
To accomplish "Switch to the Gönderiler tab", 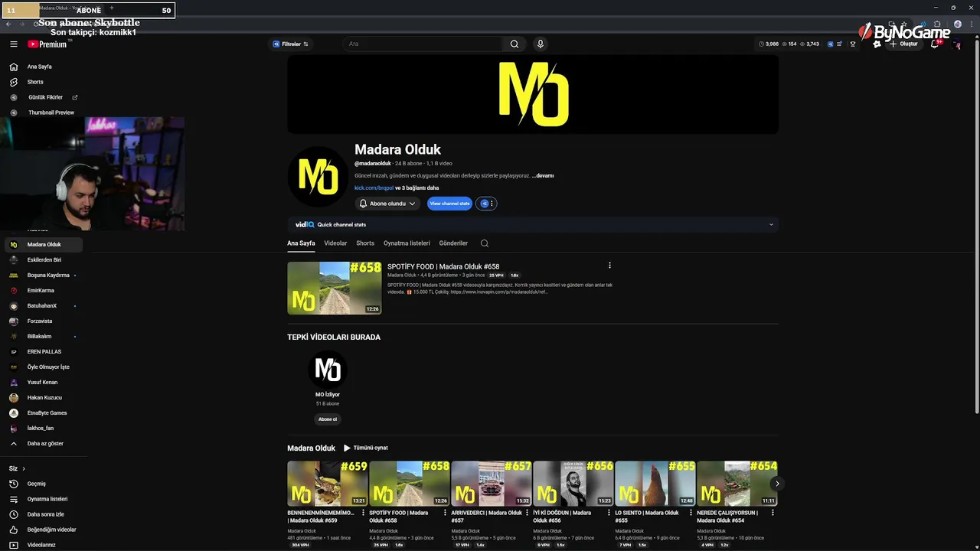I will tap(453, 243).
